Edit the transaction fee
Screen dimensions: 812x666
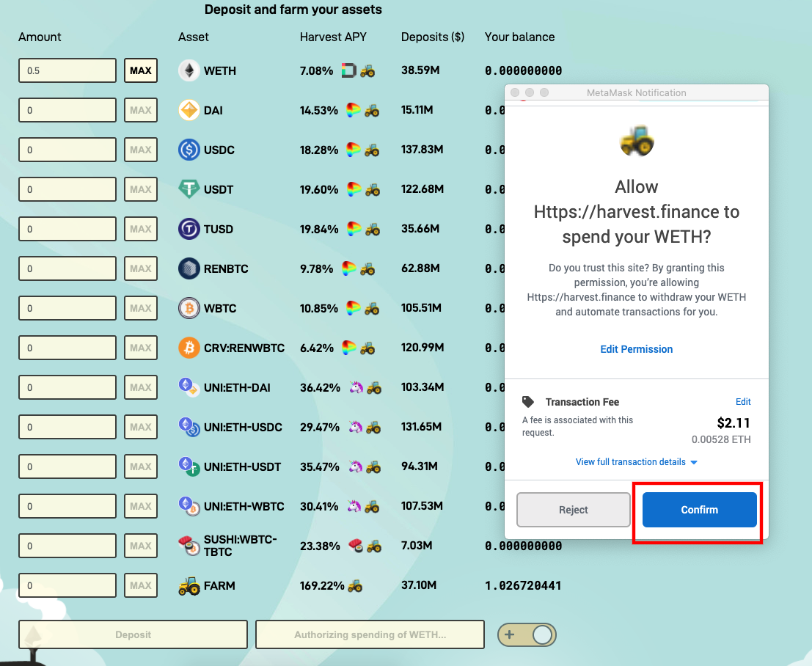(x=743, y=401)
